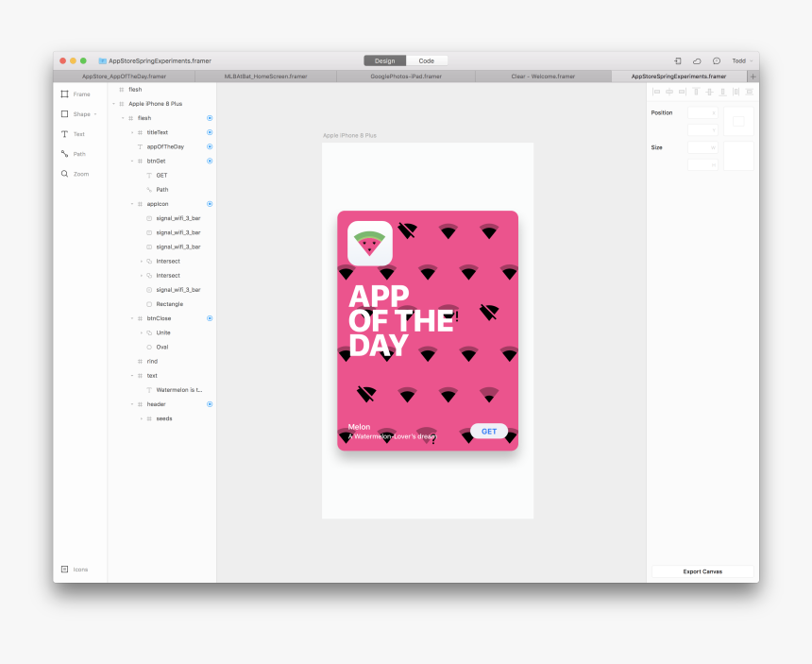This screenshot has height=664, width=812.
Task: Align selection to right edge
Action: click(683, 92)
